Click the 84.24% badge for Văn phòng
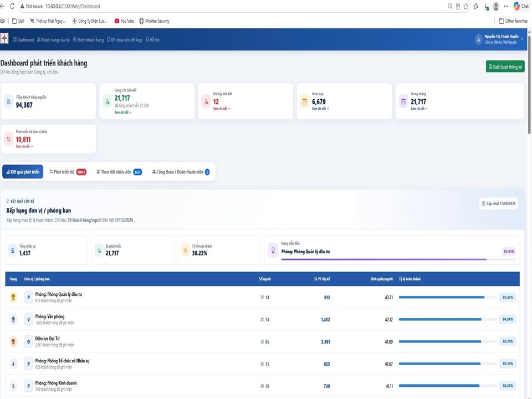Screen dimensions: 532x399 pos(508,319)
